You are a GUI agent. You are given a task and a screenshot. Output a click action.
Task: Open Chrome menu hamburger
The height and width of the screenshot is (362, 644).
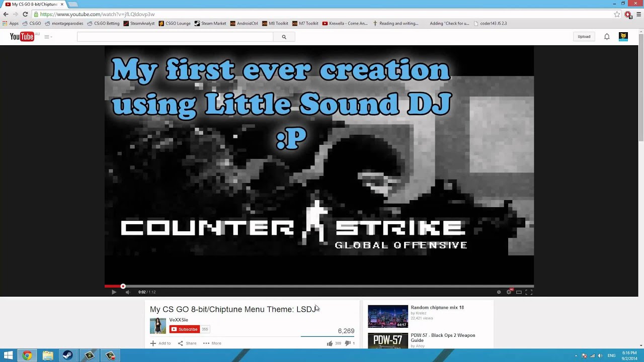coord(638,14)
